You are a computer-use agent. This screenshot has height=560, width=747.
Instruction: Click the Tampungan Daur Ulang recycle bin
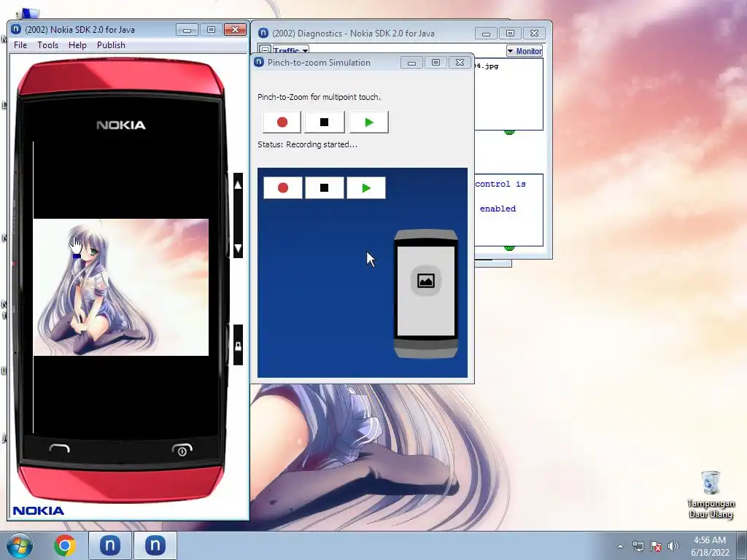(x=711, y=494)
